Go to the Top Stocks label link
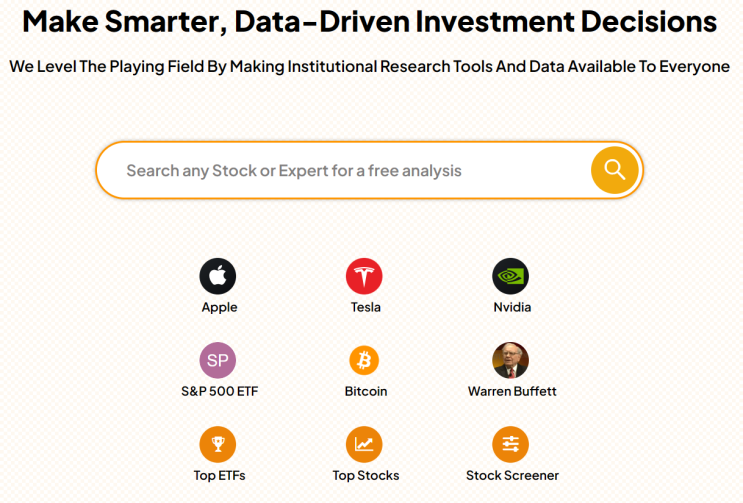This screenshot has height=503, width=743. point(365,475)
